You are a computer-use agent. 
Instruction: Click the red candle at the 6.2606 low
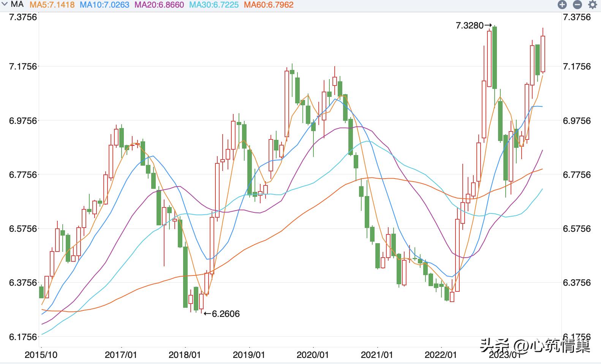pyautogui.click(x=201, y=302)
